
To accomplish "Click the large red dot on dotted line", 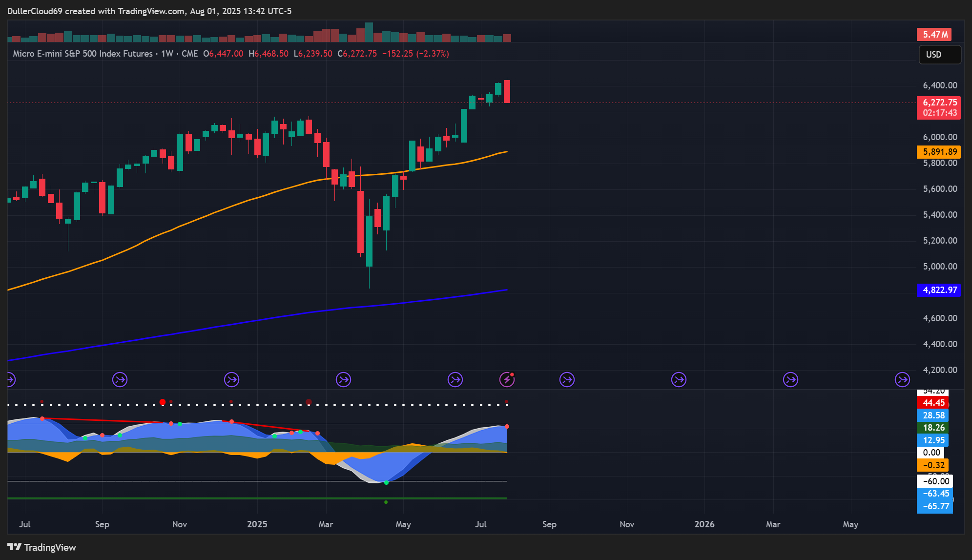I will coord(163,402).
